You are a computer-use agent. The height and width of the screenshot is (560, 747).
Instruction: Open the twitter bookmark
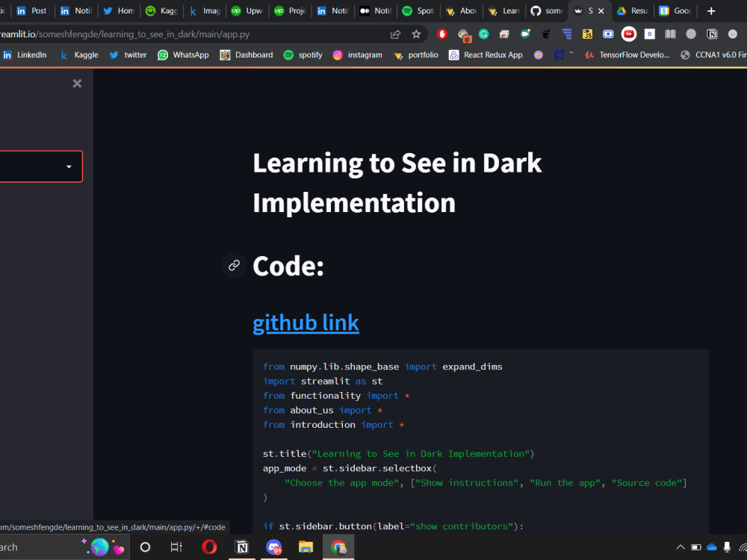(128, 55)
